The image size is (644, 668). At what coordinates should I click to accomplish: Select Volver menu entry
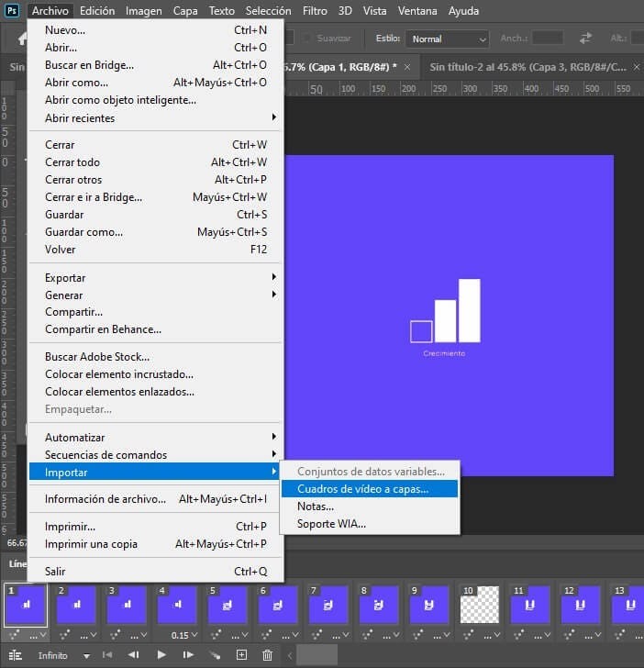[156, 250]
